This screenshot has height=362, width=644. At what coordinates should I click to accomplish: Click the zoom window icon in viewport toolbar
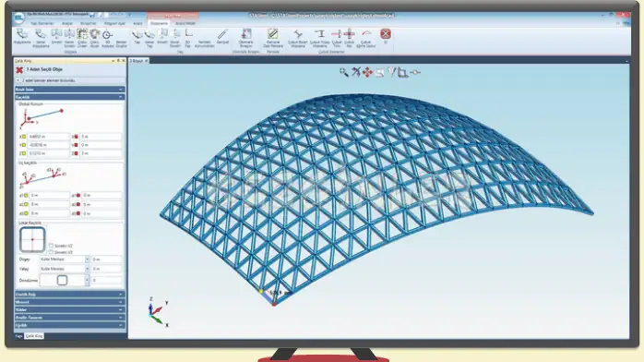[x=380, y=73]
